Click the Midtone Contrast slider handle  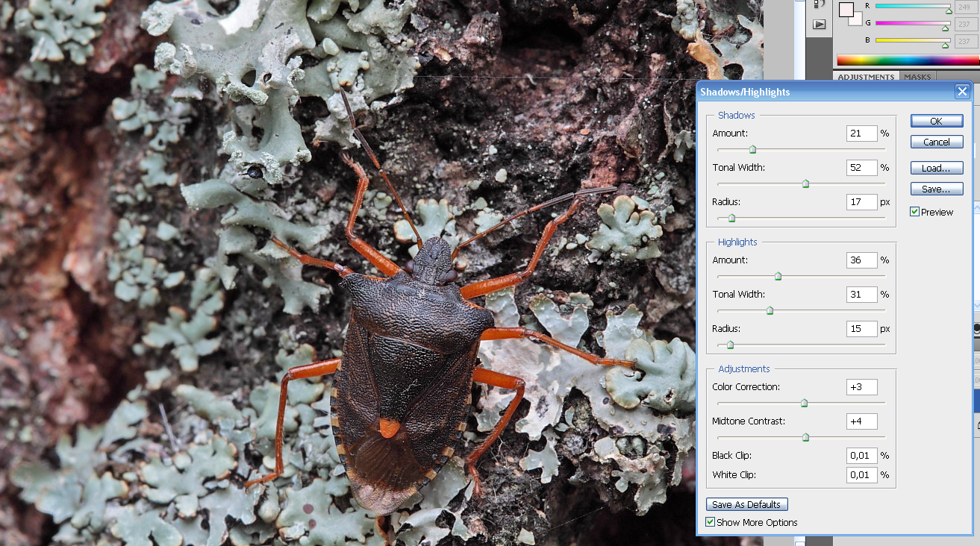[x=805, y=438]
